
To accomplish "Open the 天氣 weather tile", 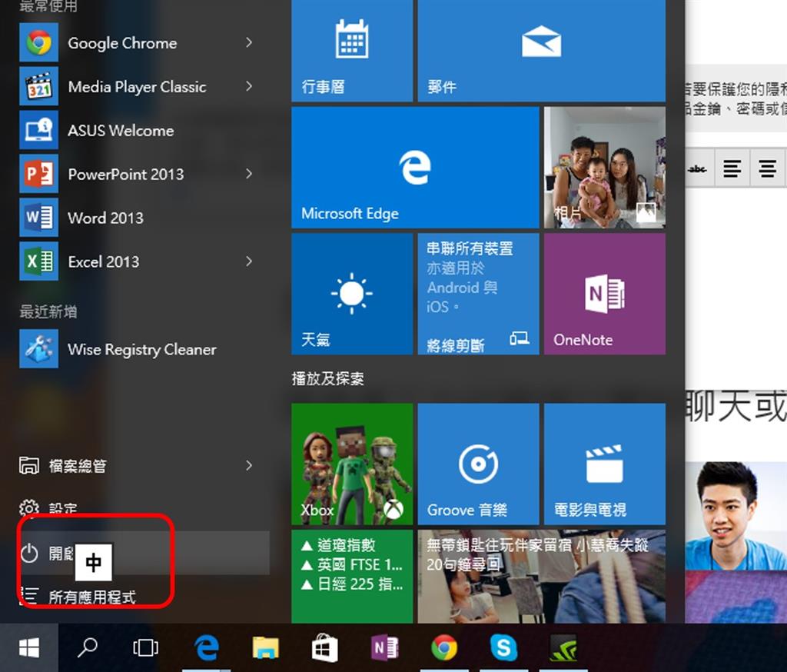I will point(352,294).
